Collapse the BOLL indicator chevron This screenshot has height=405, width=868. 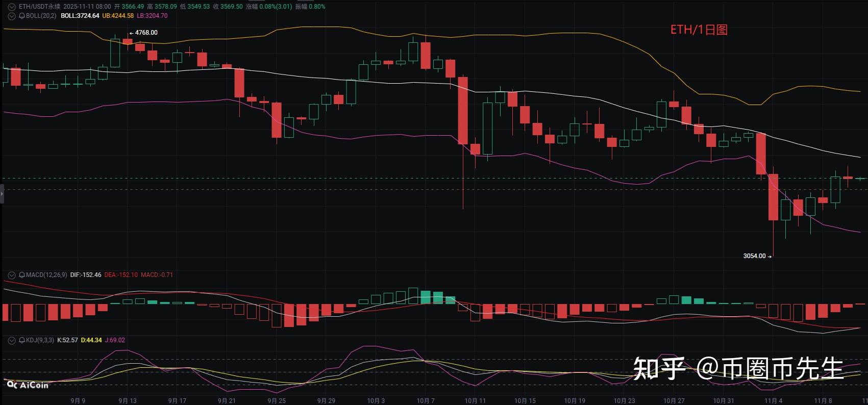[11, 16]
